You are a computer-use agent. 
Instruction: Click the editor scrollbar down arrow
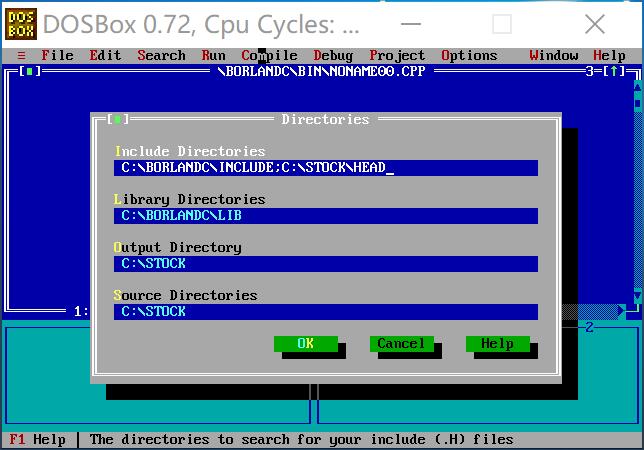pyautogui.click(x=637, y=296)
